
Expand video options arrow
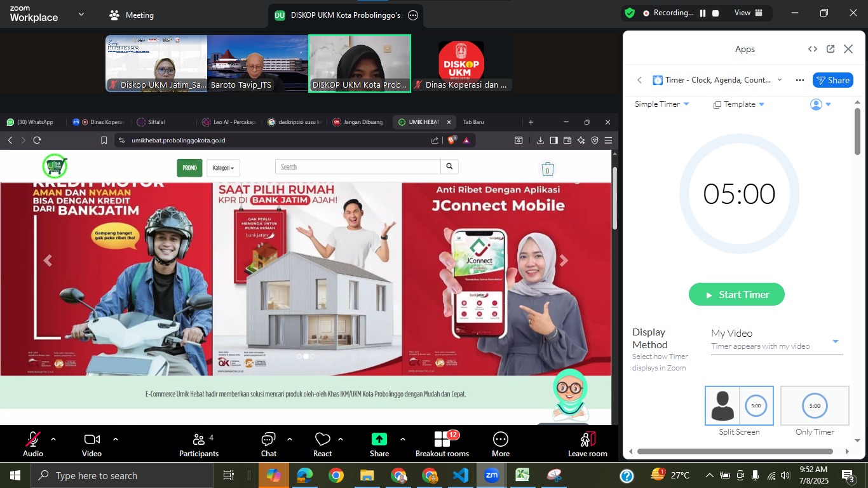coord(115,439)
